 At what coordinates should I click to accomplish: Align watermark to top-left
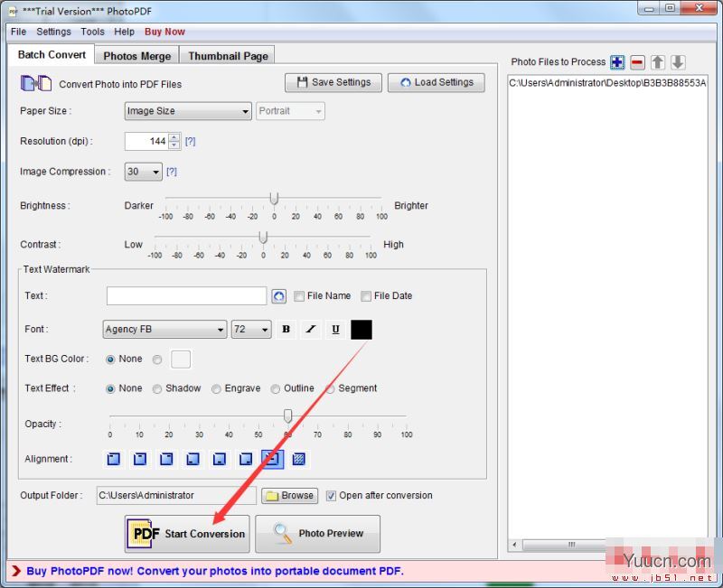pyautogui.click(x=114, y=459)
